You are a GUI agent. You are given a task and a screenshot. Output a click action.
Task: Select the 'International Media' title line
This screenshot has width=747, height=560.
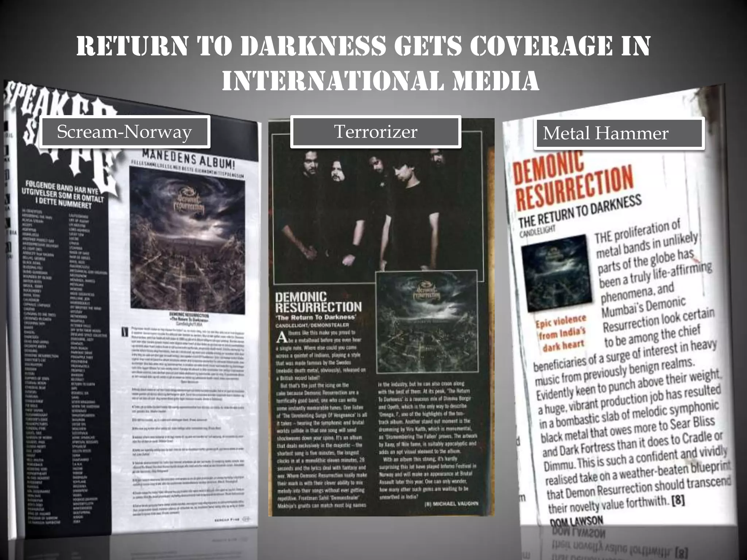pos(380,81)
